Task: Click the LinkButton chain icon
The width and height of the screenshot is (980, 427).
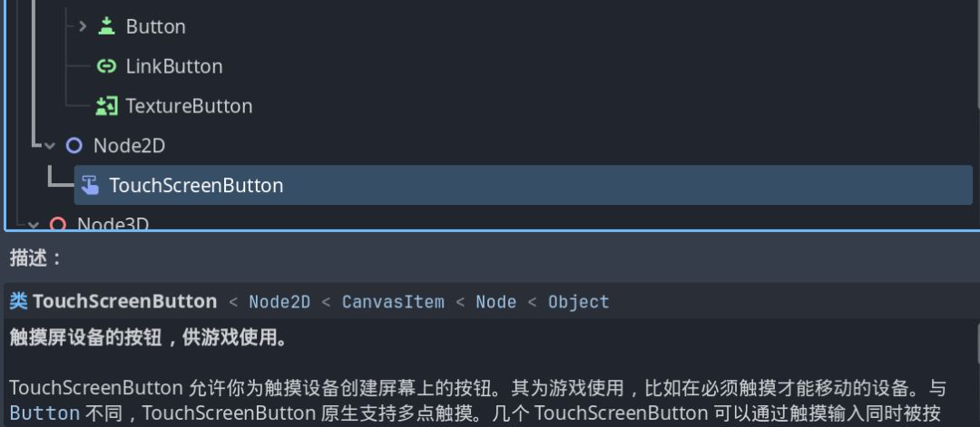Action: pyautogui.click(x=106, y=66)
